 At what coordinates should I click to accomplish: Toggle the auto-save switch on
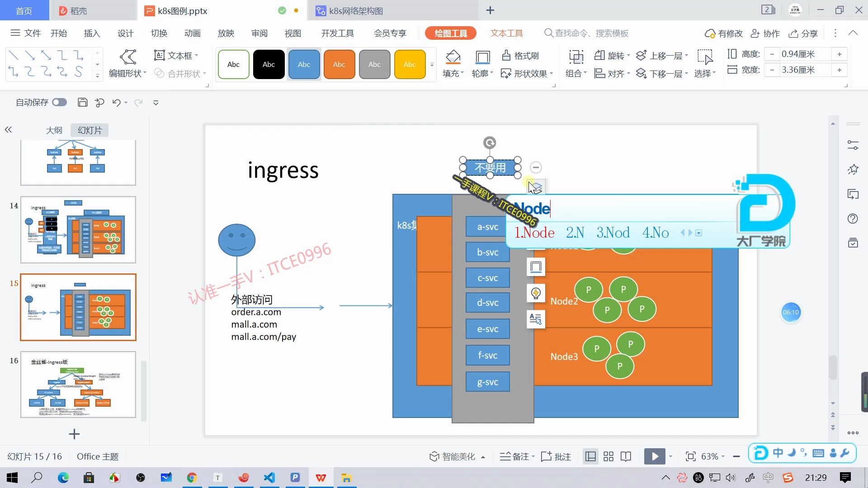coord(59,102)
